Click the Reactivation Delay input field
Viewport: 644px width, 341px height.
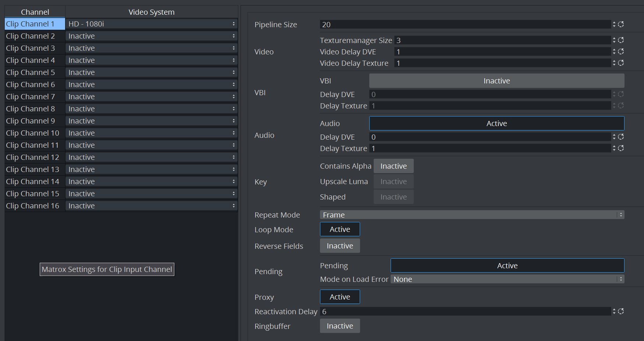click(x=465, y=312)
